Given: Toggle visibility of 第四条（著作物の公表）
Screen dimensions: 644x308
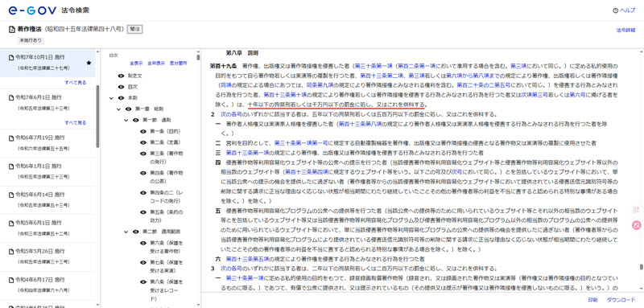Looking at the screenshot, I should coord(143,173).
